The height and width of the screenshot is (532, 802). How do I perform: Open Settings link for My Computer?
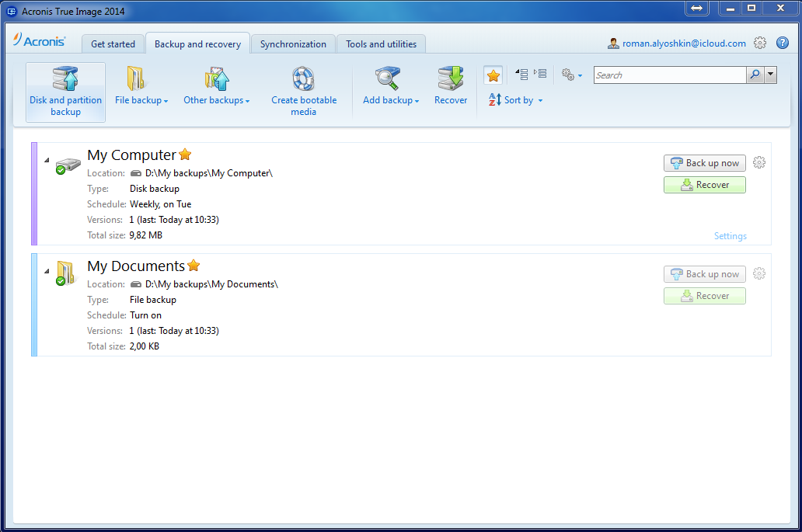coord(730,235)
